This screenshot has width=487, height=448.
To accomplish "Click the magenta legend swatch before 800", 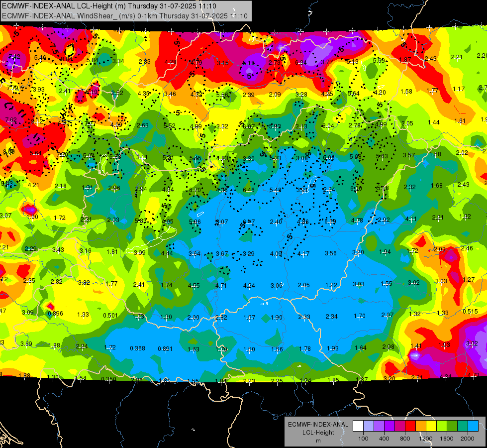I will (x=400, y=426).
